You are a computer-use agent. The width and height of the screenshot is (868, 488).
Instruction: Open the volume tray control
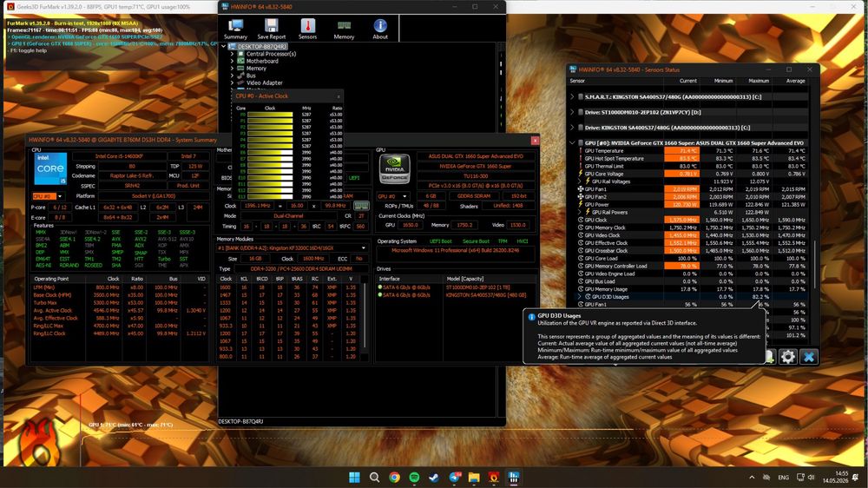[812, 478]
